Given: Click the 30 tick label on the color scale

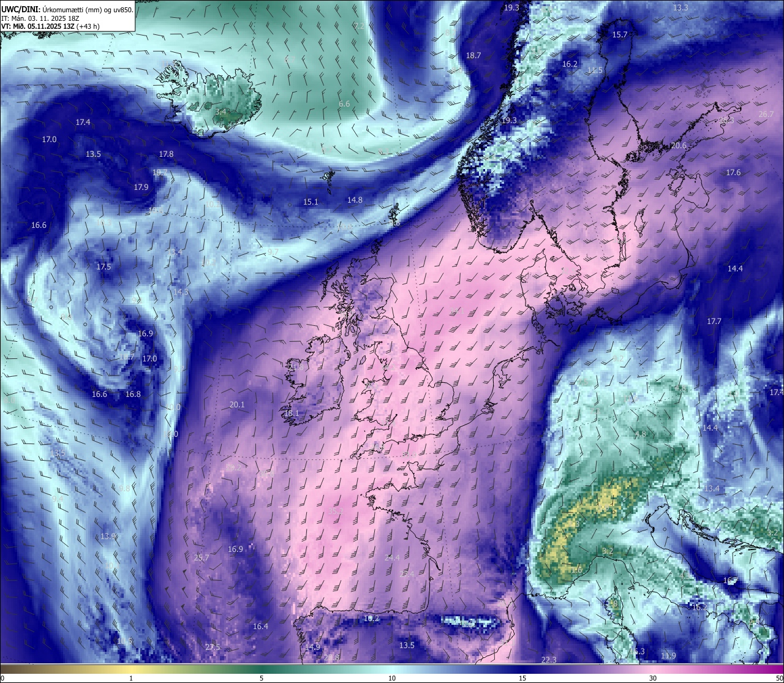Looking at the screenshot, I should click(653, 678).
